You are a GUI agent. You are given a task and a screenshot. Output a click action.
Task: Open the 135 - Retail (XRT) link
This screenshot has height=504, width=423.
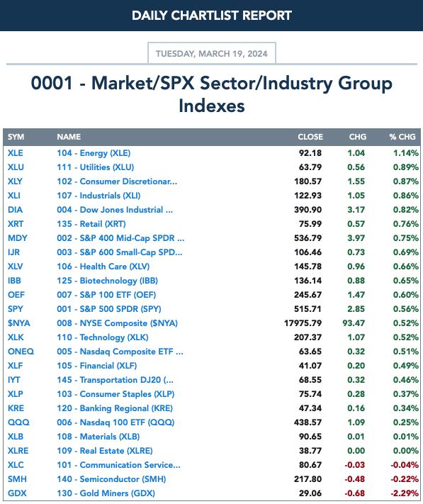[91, 224]
